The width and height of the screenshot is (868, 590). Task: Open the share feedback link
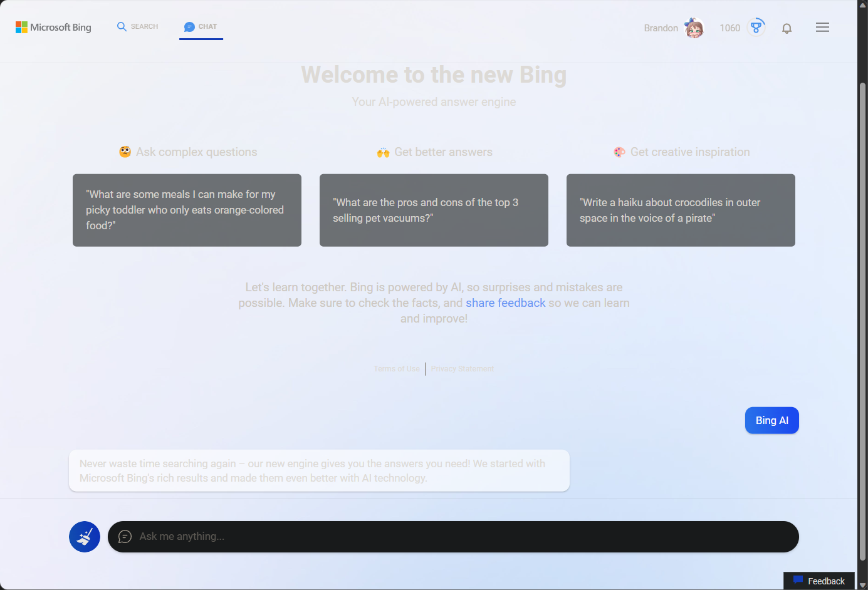coord(505,303)
